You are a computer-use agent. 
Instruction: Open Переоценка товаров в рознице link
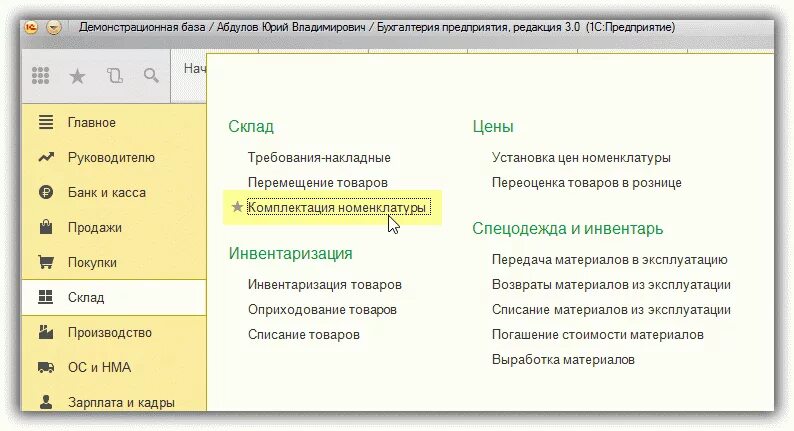click(x=587, y=183)
